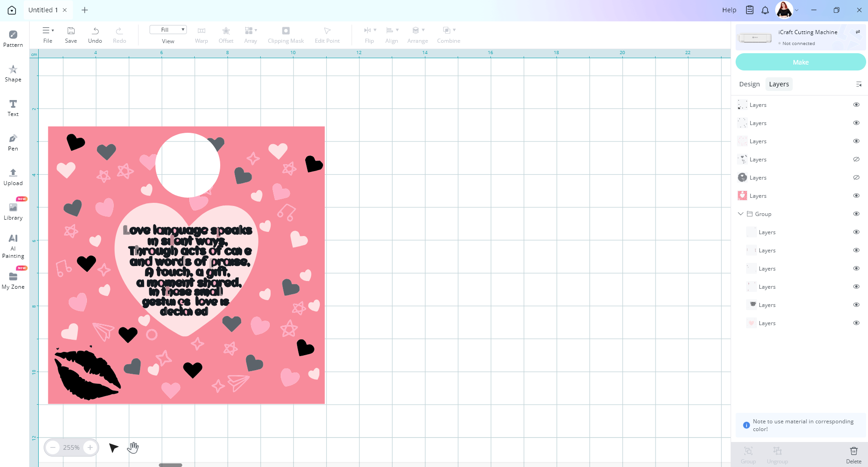The height and width of the screenshot is (467, 868).
Task: Hide the topmost layer in the list
Action: tap(856, 105)
